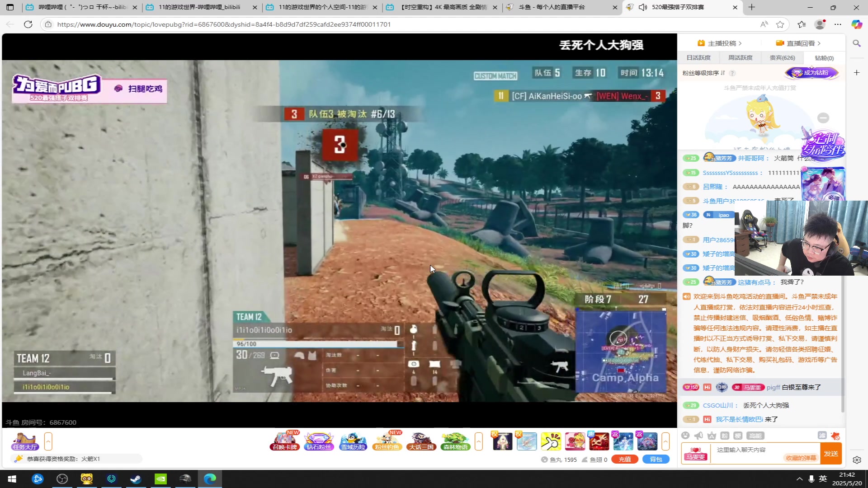Click username CSGO山川 in chat
Screen dimensions: 868x488
pos(717,405)
